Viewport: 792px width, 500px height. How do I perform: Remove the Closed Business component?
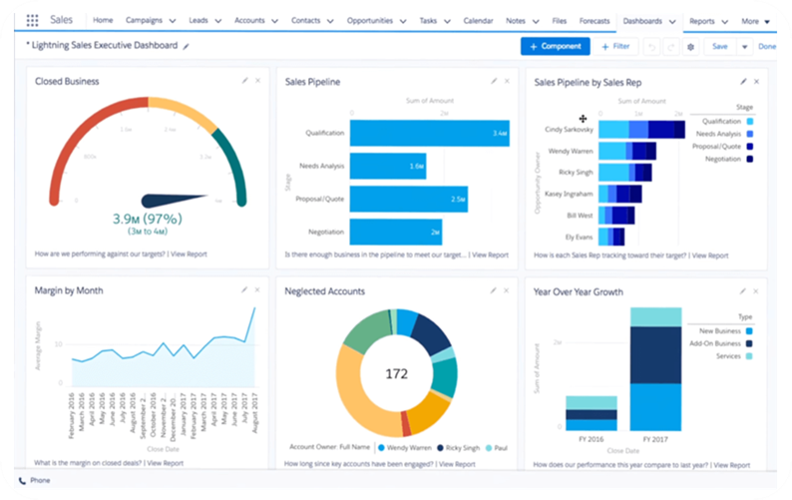tap(258, 80)
